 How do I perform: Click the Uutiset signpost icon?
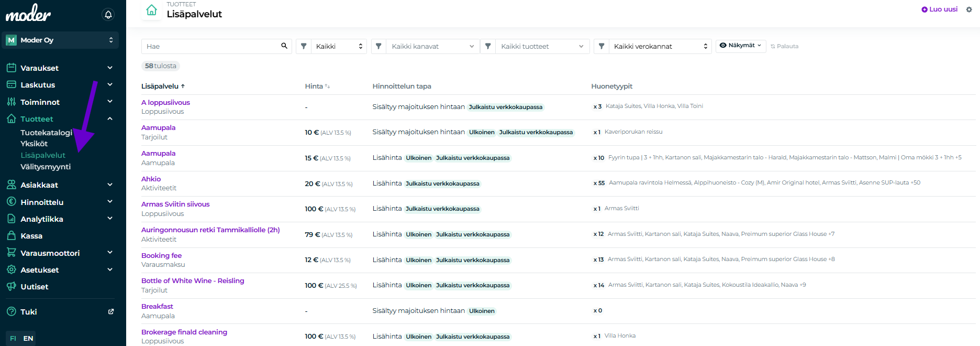[11, 287]
